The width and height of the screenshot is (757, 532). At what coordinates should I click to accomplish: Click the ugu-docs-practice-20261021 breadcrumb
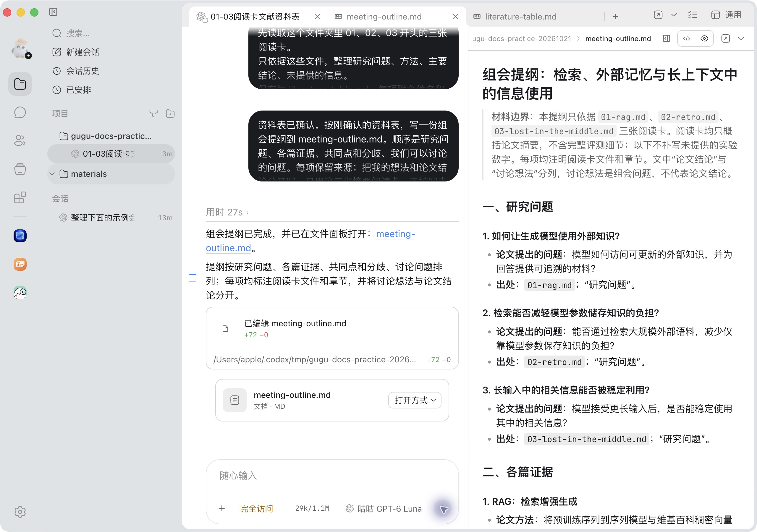pos(522,38)
